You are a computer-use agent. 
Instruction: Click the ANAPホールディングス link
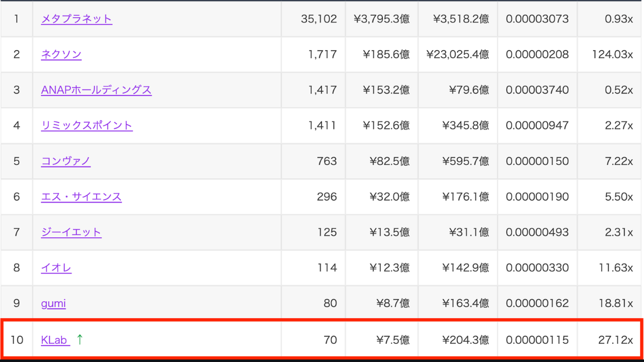click(x=96, y=90)
